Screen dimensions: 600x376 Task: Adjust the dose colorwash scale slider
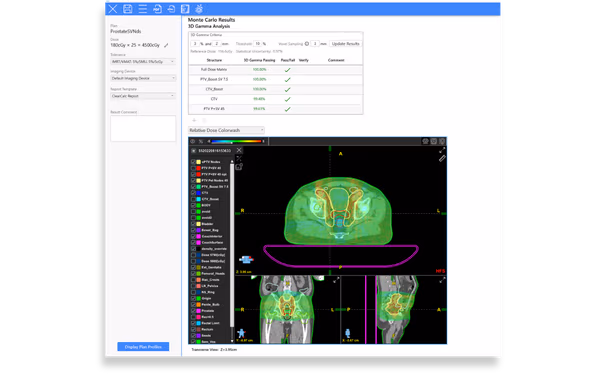(236, 142)
